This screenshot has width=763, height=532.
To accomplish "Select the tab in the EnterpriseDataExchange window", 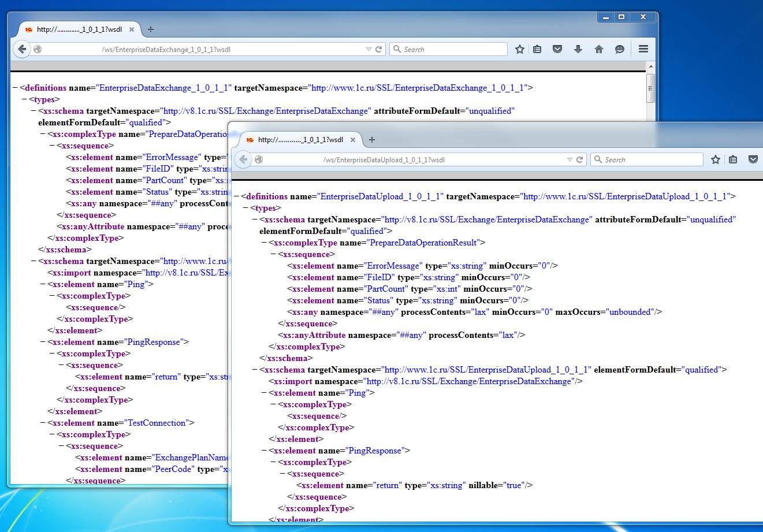I will click(x=79, y=29).
